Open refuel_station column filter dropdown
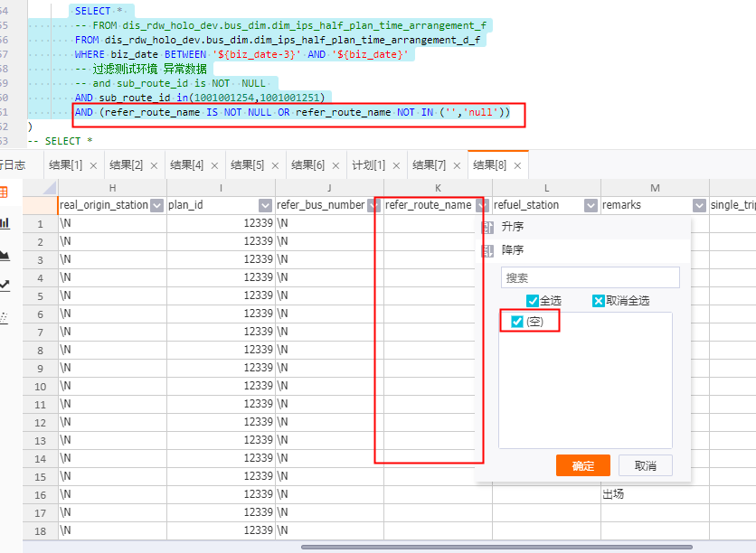 click(591, 206)
